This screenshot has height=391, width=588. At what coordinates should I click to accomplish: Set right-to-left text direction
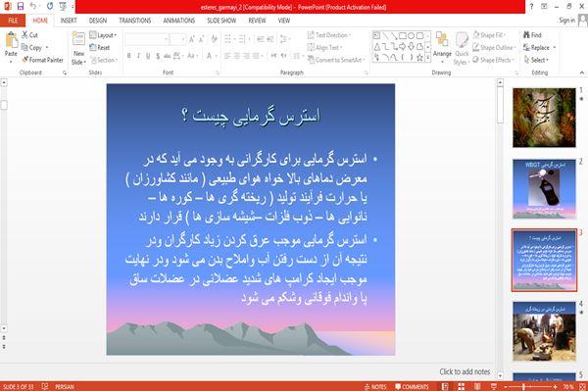click(x=284, y=56)
